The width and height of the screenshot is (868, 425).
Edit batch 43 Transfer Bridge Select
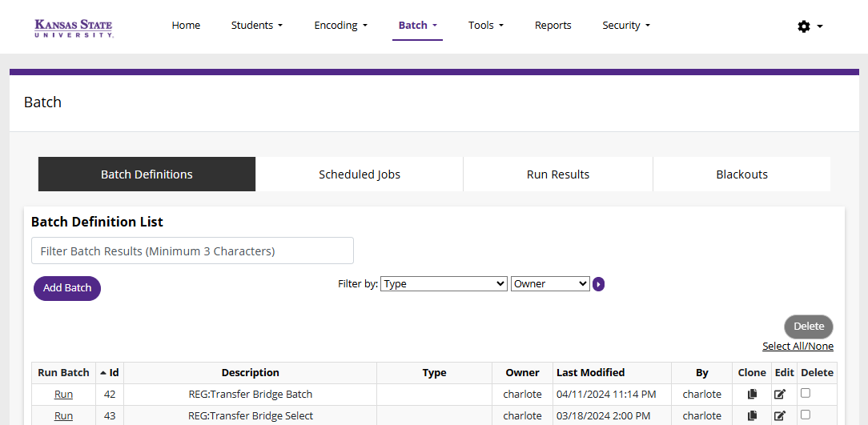pos(779,415)
